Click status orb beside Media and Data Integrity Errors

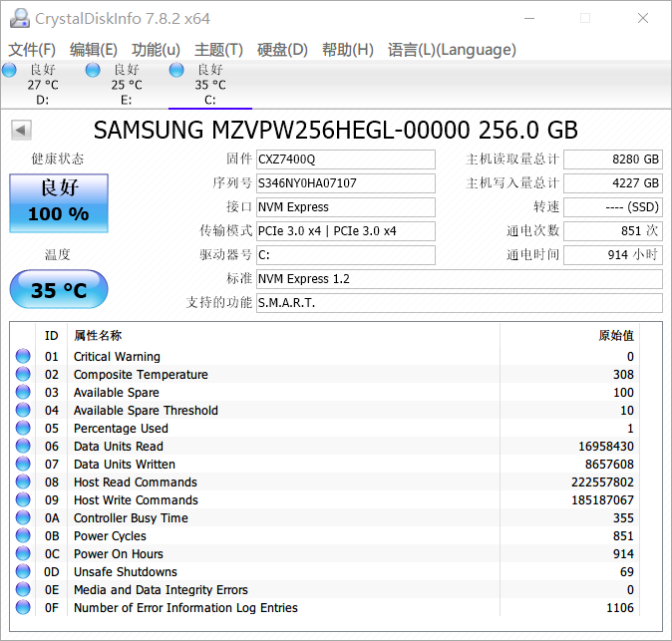[x=23, y=590]
